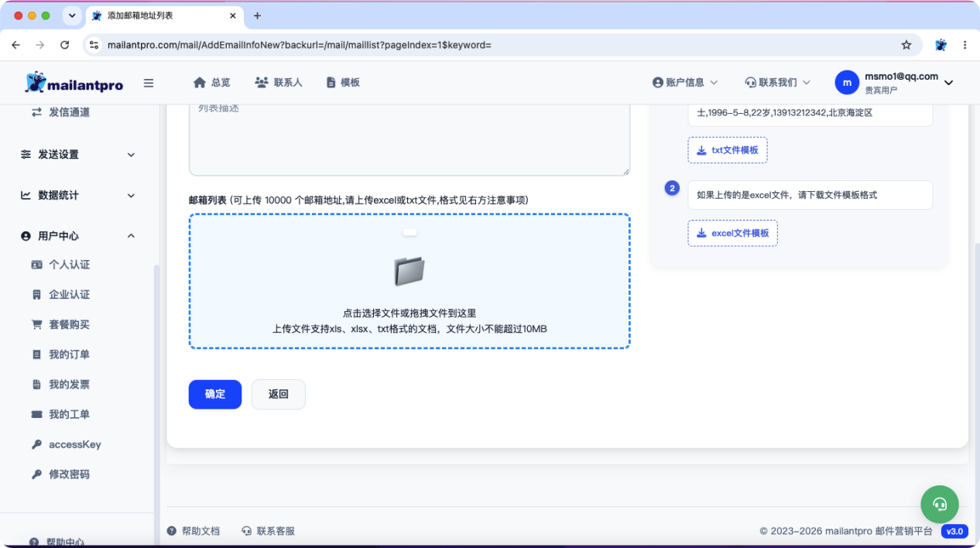Click 企业认证 building icon
Image resolution: width=980 pixels, height=548 pixels.
36,295
